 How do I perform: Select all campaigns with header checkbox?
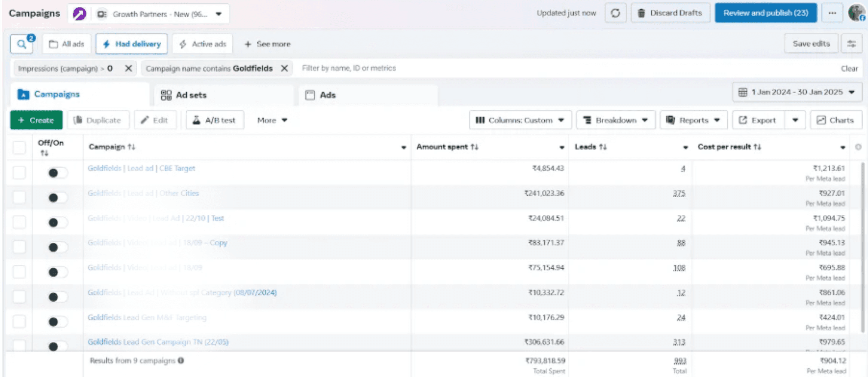[19, 147]
